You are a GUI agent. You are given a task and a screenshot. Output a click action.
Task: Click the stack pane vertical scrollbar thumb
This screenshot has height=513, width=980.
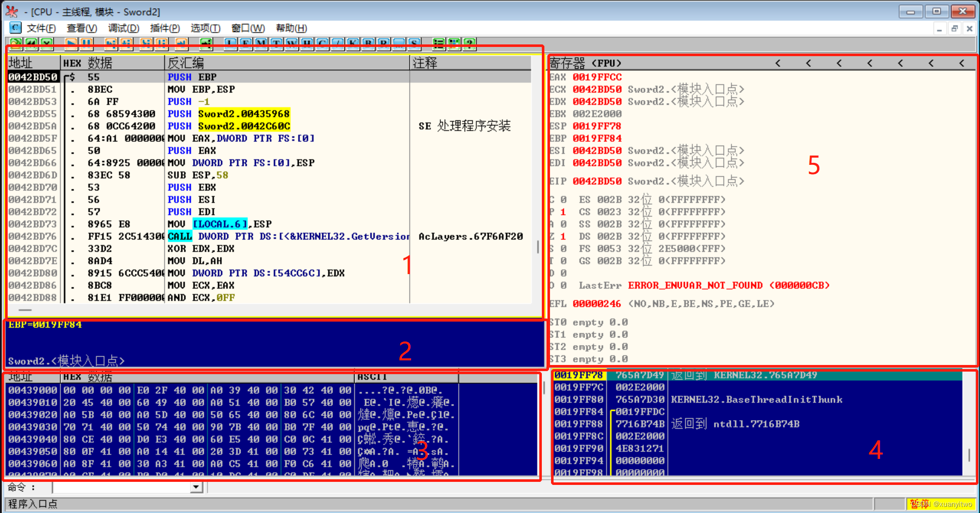(969, 454)
